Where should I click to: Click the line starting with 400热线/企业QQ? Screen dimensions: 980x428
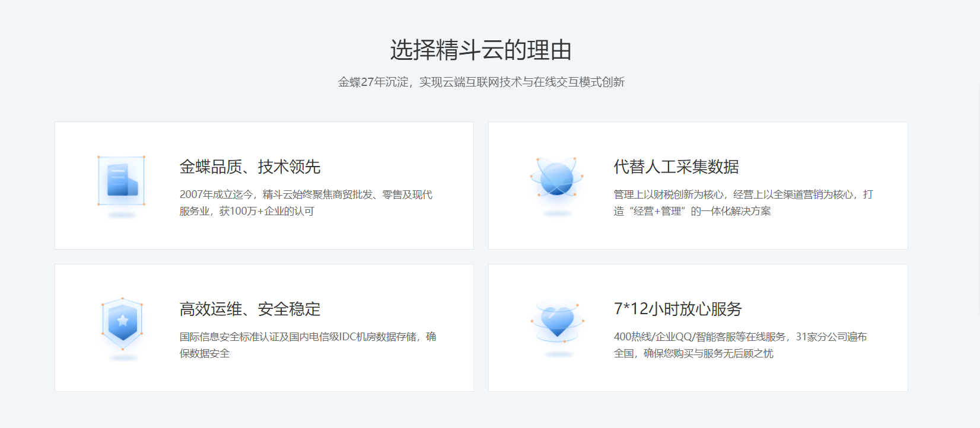coord(740,337)
